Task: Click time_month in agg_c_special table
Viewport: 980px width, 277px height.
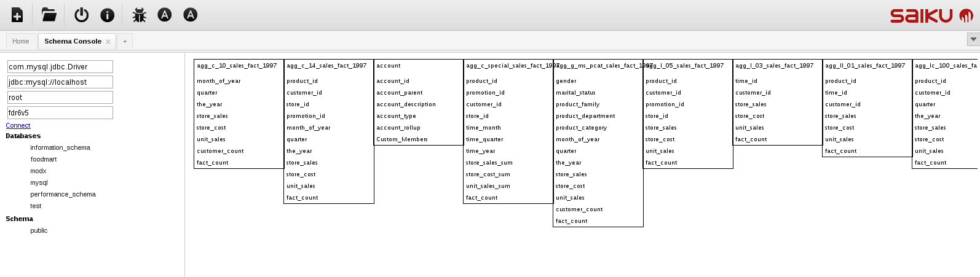Action: [483, 128]
